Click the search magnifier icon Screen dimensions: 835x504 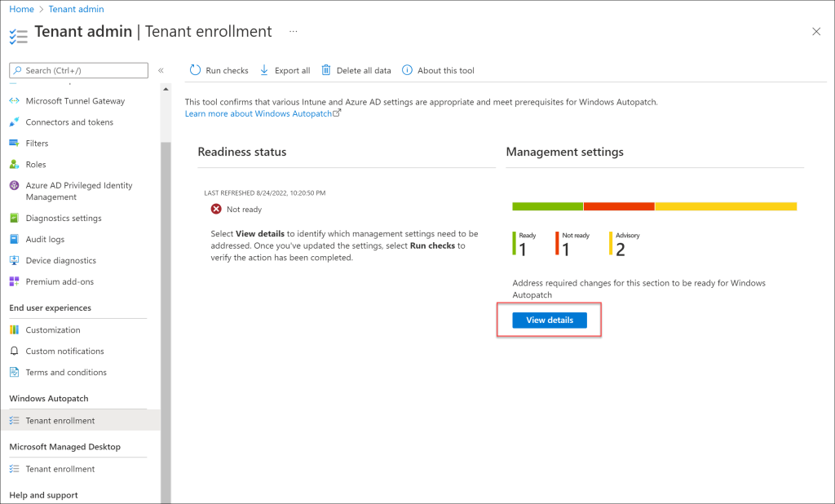point(18,70)
